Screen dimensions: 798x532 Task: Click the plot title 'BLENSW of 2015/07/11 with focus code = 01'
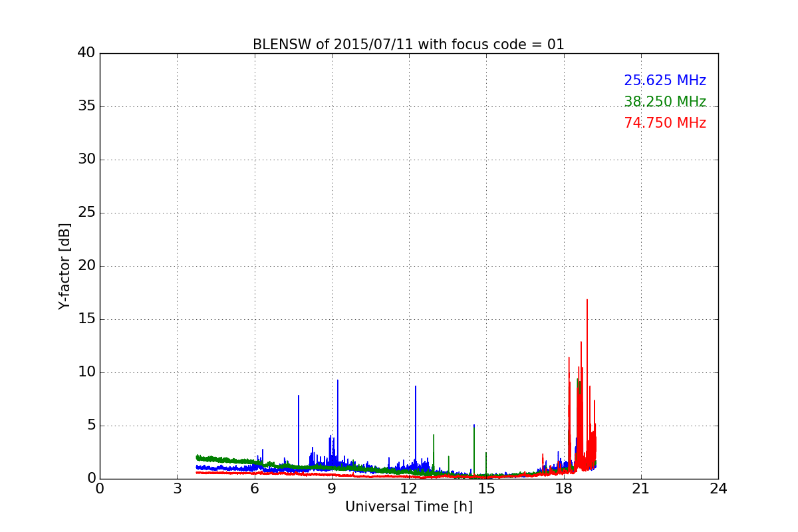(x=408, y=45)
